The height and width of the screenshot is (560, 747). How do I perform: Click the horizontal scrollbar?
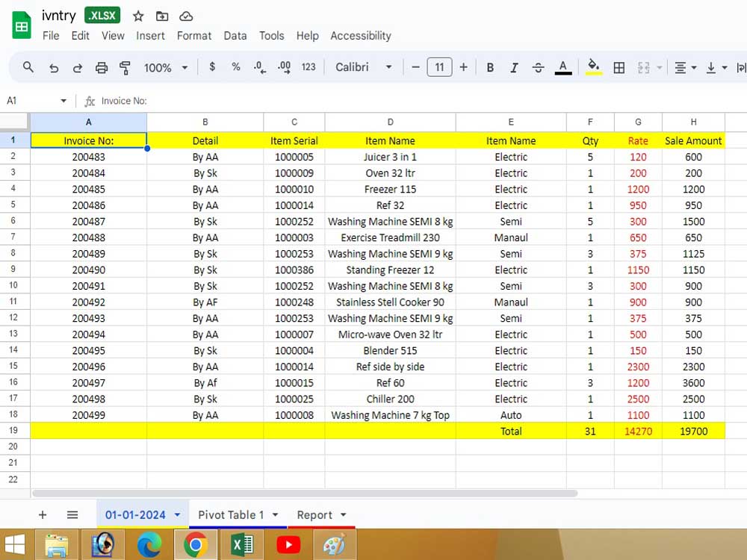[305, 494]
